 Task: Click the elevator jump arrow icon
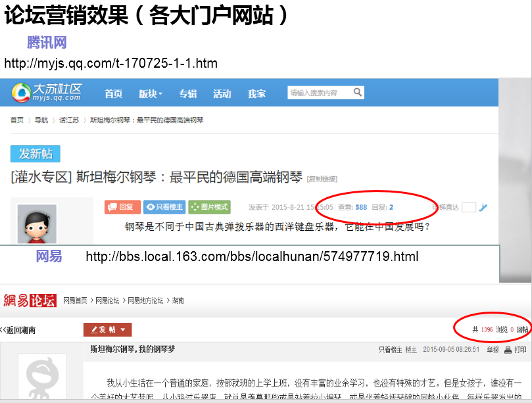(x=483, y=207)
